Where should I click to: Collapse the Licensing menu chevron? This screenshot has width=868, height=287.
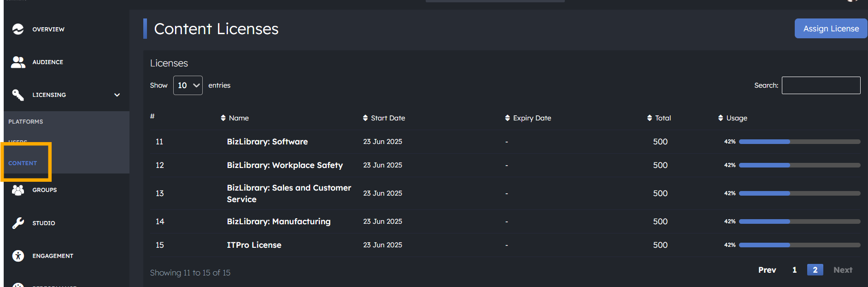[117, 95]
